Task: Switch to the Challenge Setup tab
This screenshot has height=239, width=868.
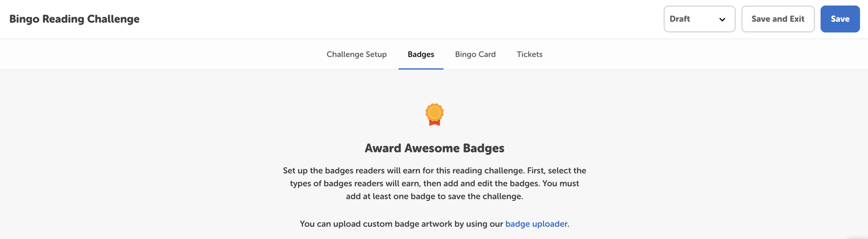Action: click(356, 54)
